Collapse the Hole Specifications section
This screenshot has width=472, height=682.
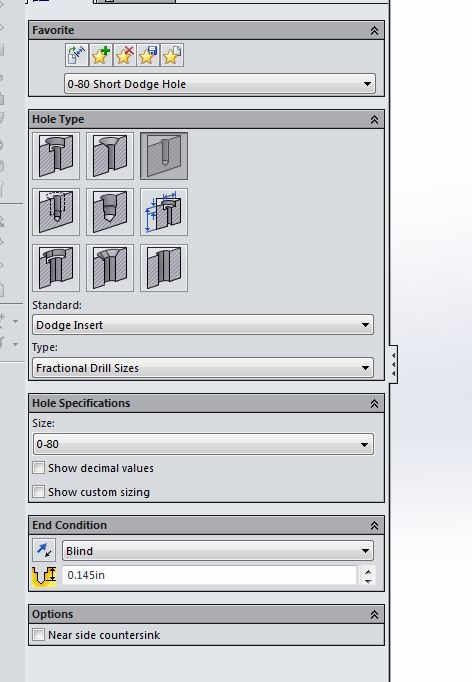point(374,404)
